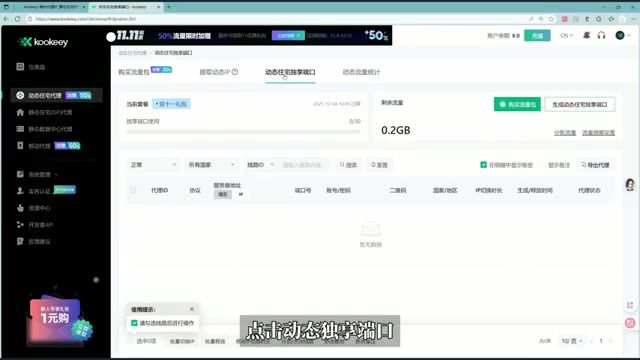Open the dashboard 仪表盘 sidebar item

pos(31,67)
